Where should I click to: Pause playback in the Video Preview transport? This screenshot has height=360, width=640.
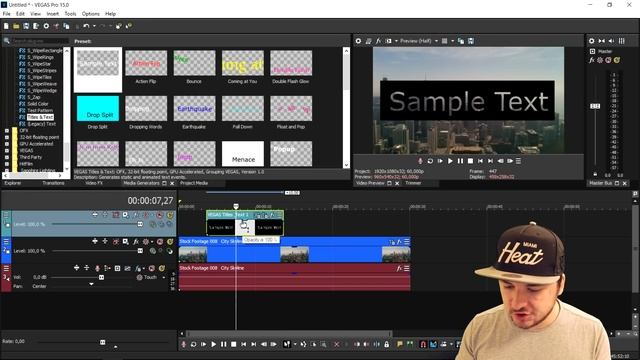(x=460, y=161)
